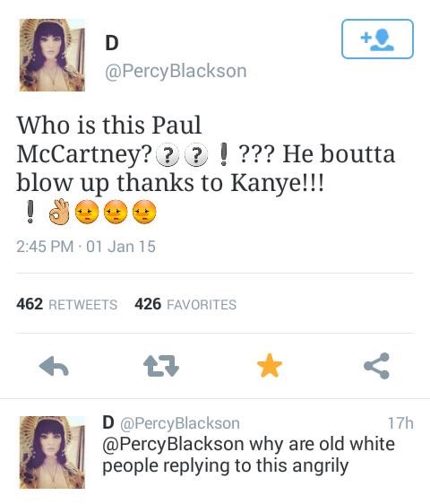
Task: Open the share icon menu
Action: (376, 366)
